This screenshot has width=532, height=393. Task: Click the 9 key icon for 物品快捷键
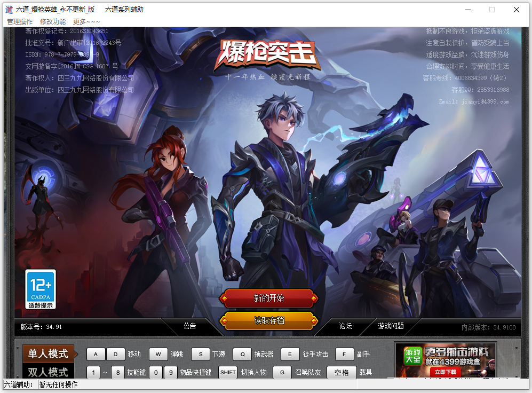click(171, 372)
